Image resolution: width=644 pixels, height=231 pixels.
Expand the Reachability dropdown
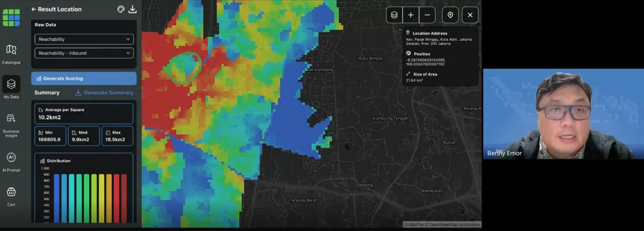(x=84, y=39)
